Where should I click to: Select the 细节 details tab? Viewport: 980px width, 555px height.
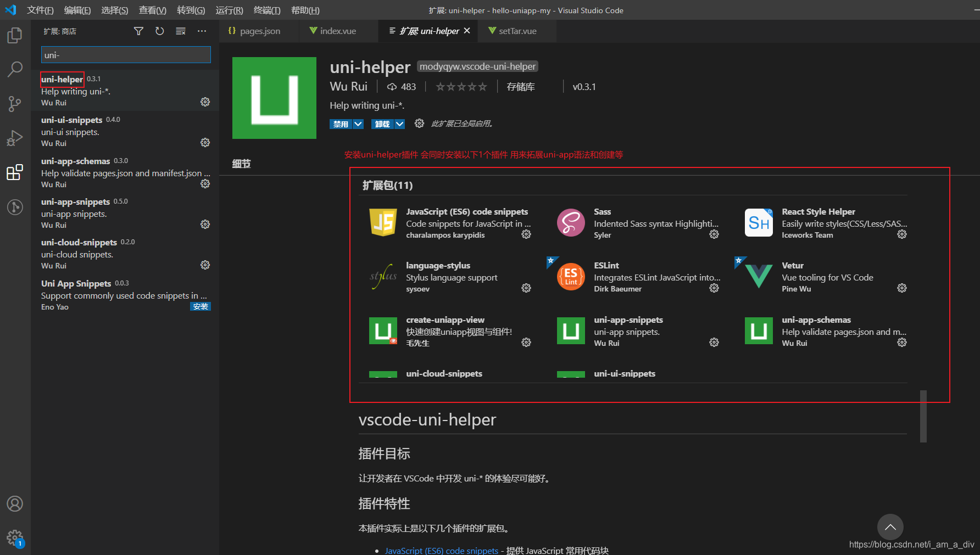[x=241, y=164]
